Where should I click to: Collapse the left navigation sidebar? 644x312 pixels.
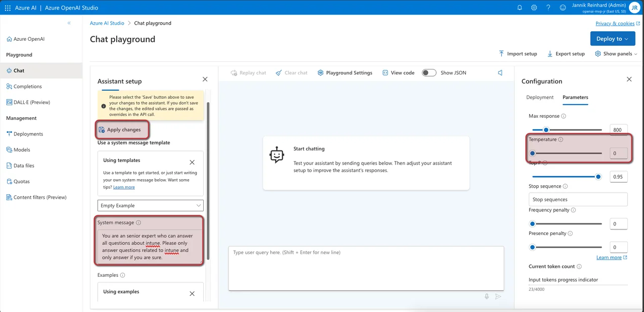[x=69, y=23]
